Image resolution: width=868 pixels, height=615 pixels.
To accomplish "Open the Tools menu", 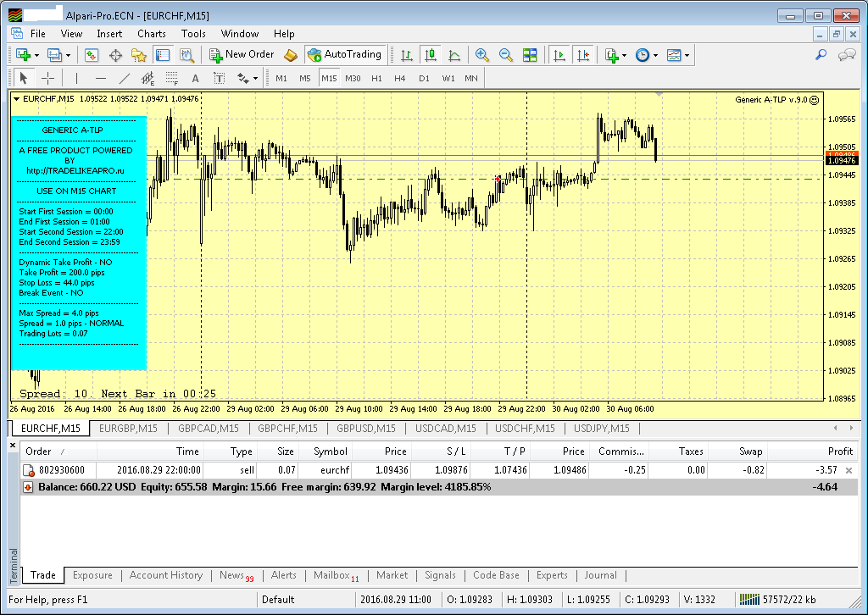I will 193,34.
